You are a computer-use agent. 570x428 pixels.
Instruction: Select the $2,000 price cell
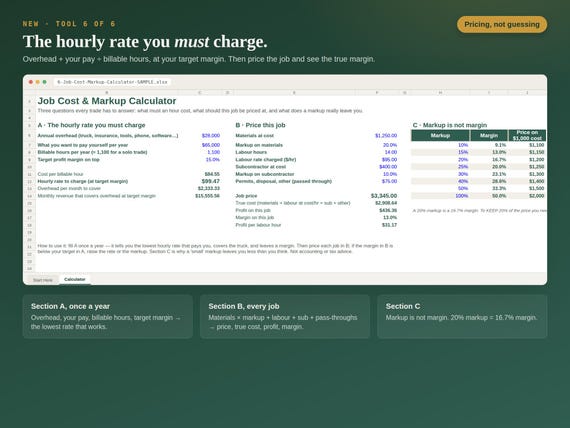point(537,196)
